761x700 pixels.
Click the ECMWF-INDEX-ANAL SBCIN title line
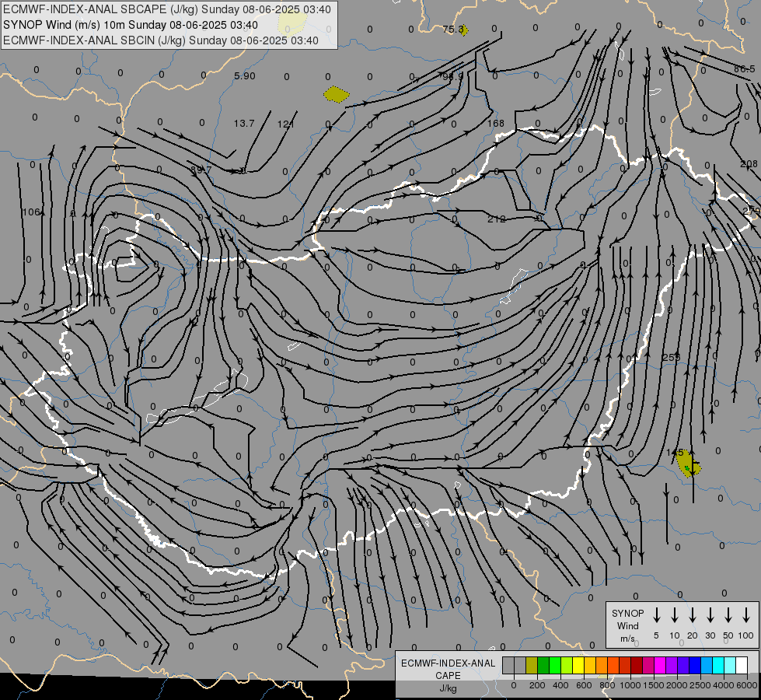coord(161,40)
